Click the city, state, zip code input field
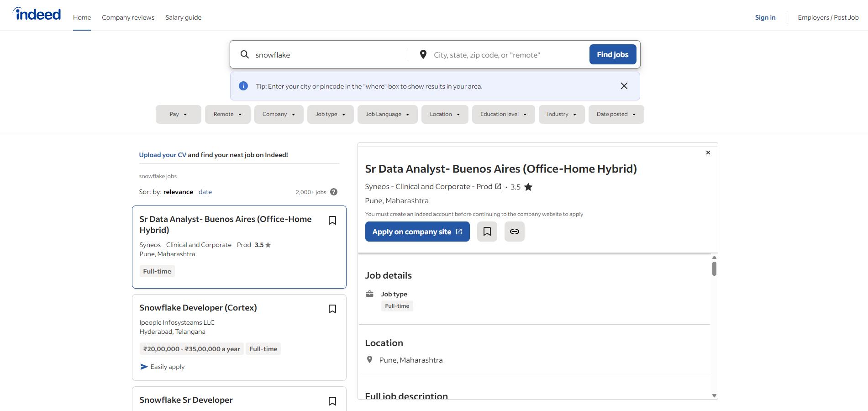This screenshot has height=411, width=868. tap(507, 55)
